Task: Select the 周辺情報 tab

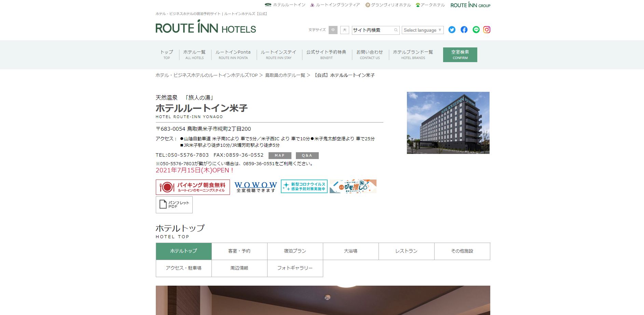Action: (x=239, y=268)
